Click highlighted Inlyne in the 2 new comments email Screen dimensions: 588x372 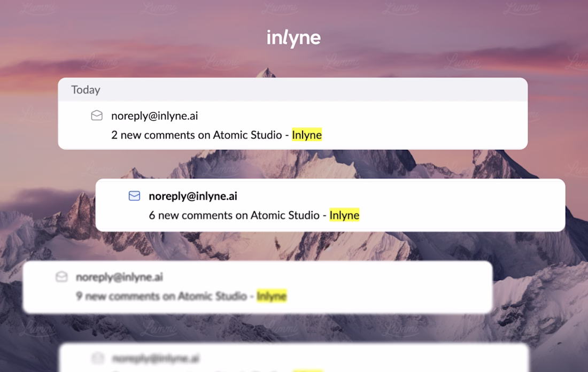pyautogui.click(x=307, y=135)
